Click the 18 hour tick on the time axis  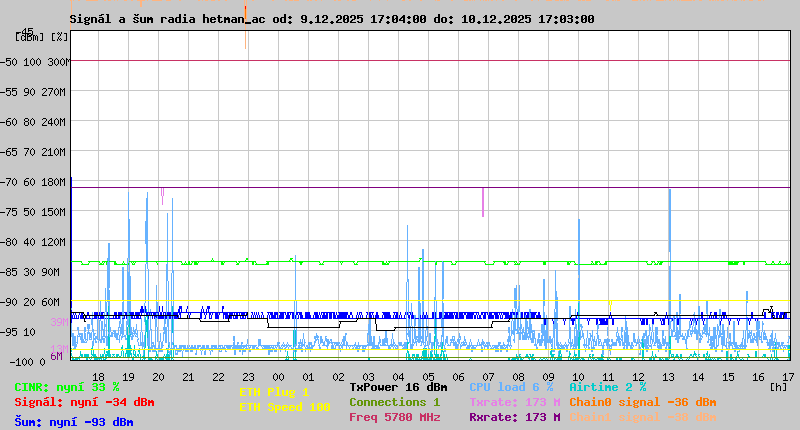98,377
